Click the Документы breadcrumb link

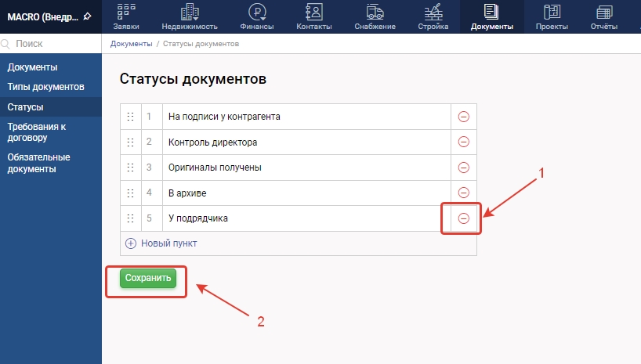tap(131, 44)
